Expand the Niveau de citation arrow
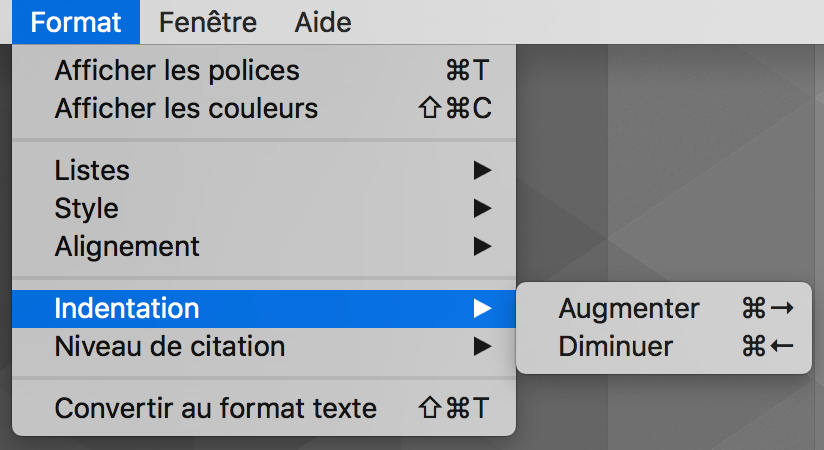Viewport: 824px width, 450px height. coord(483,347)
